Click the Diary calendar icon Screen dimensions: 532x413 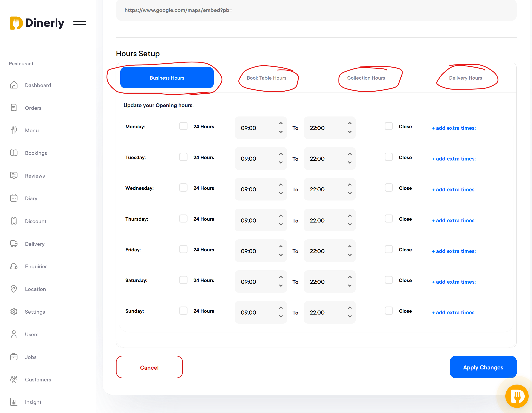point(14,198)
